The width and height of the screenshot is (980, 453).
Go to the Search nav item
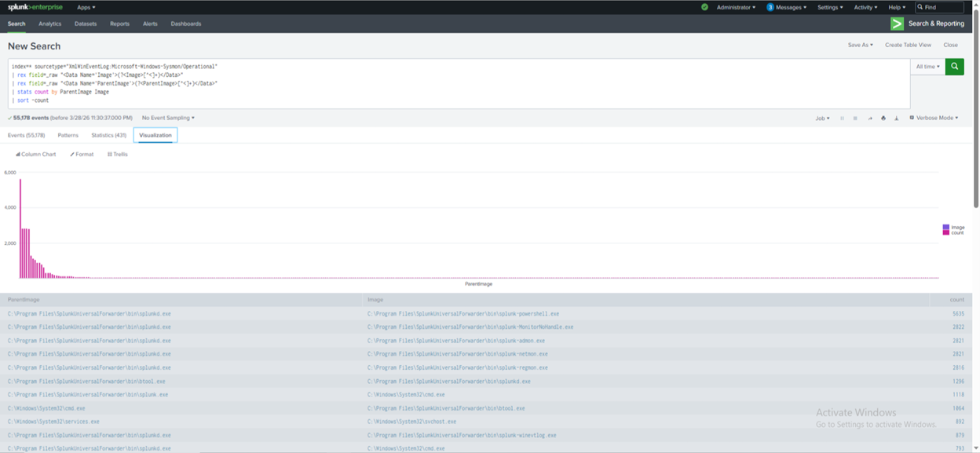[x=16, y=24]
